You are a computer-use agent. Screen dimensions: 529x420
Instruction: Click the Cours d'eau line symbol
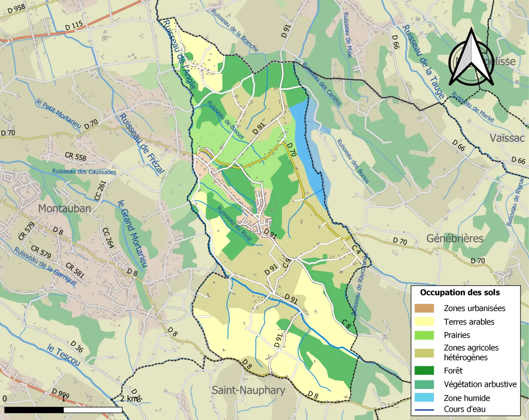point(424,410)
